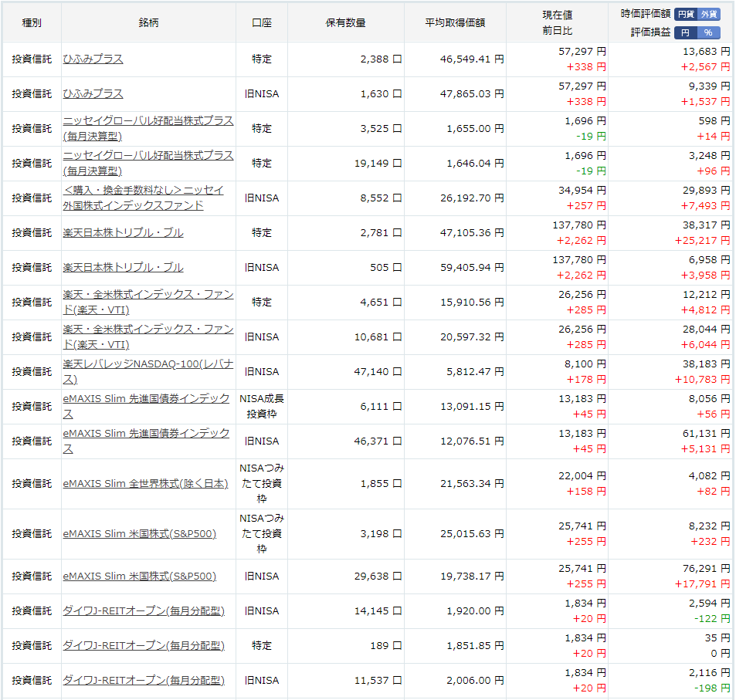Select the +25,217 円 profit value

coord(702,241)
